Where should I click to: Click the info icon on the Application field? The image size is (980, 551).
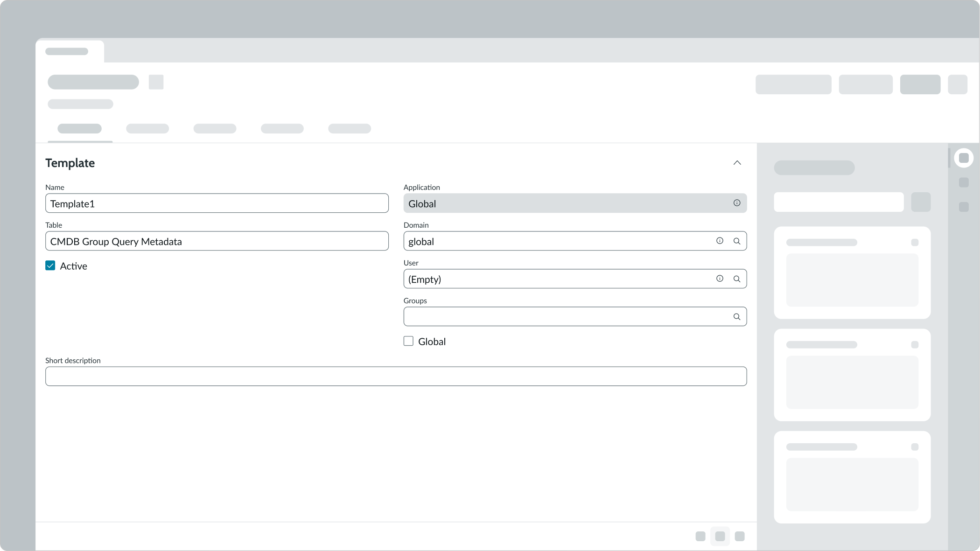click(x=737, y=202)
